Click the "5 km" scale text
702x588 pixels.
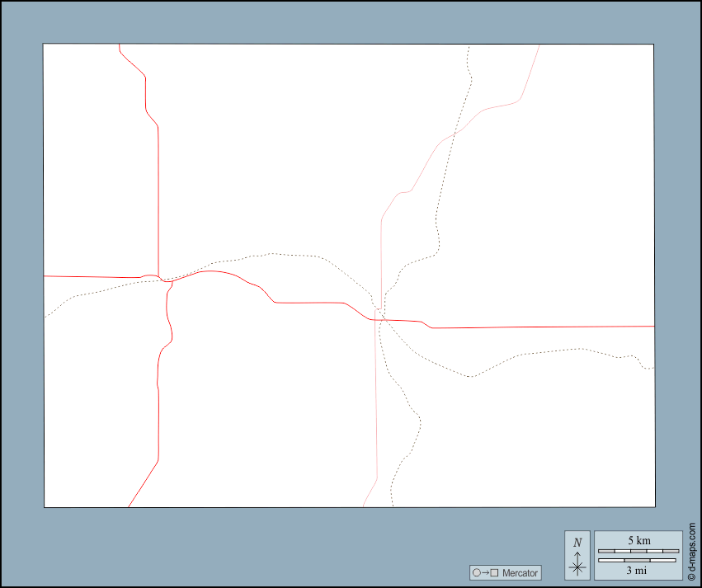point(638,540)
